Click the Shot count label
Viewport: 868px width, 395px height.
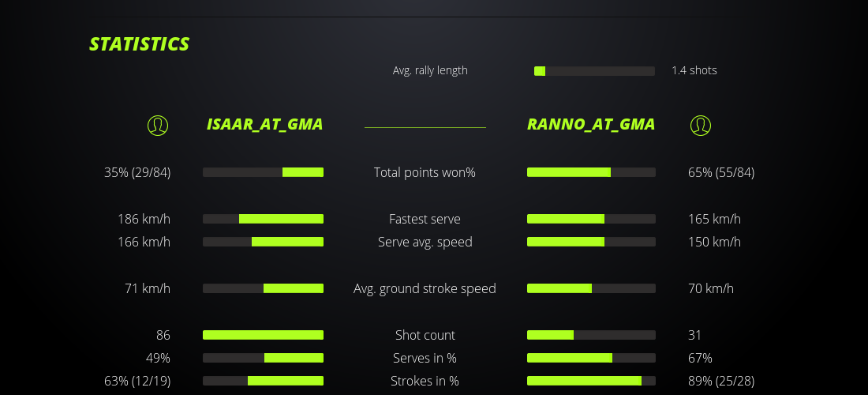click(x=425, y=335)
